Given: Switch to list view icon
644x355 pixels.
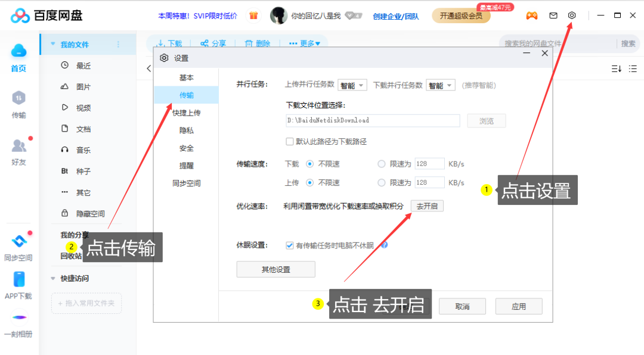Looking at the screenshot, I should point(633,69).
